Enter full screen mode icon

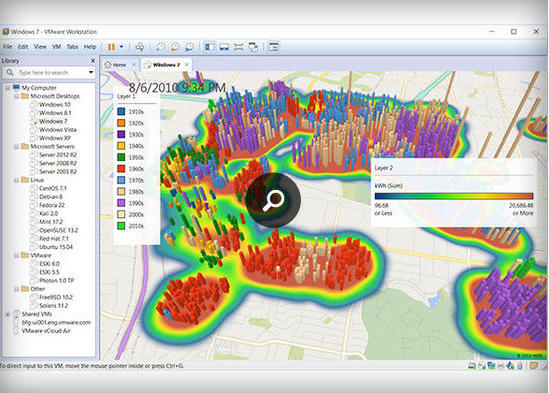point(238,47)
